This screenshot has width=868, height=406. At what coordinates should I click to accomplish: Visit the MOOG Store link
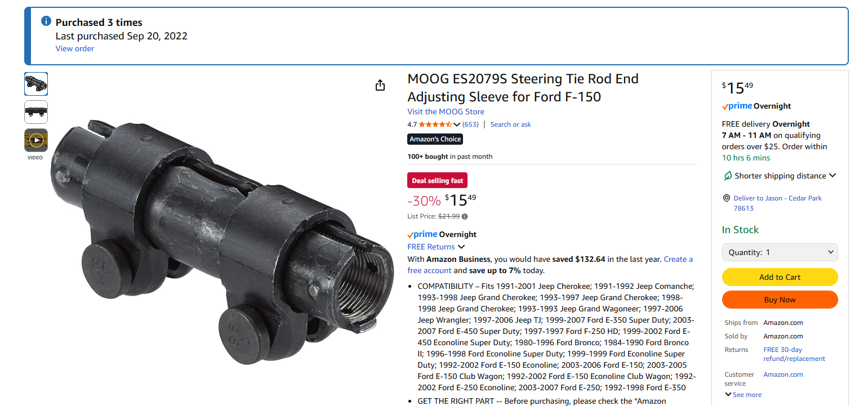tap(446, 111)
